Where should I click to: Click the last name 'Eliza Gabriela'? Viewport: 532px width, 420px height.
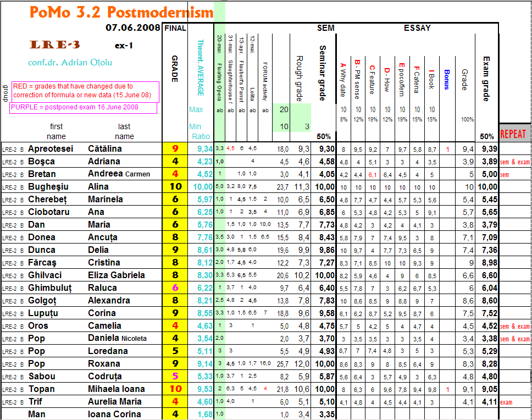[117, 275]
